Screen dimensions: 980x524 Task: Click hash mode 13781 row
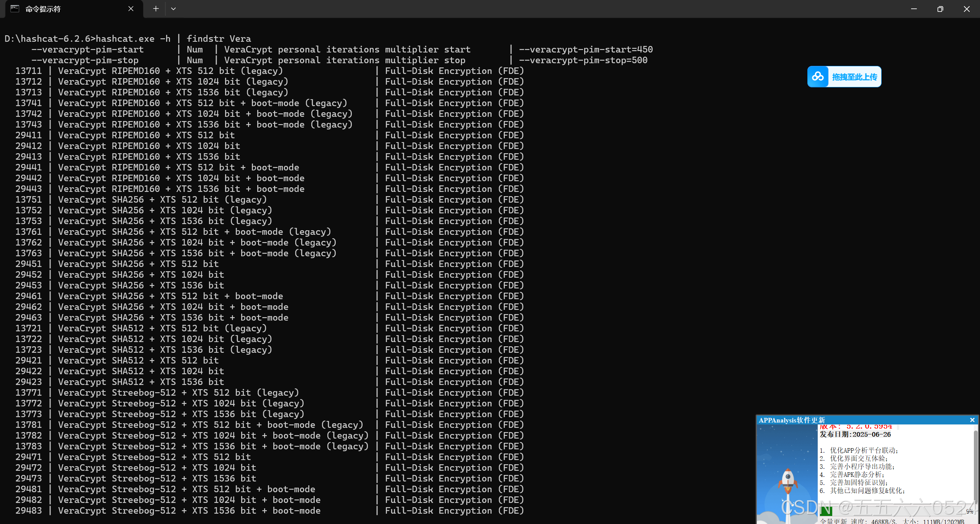[269, 425]
